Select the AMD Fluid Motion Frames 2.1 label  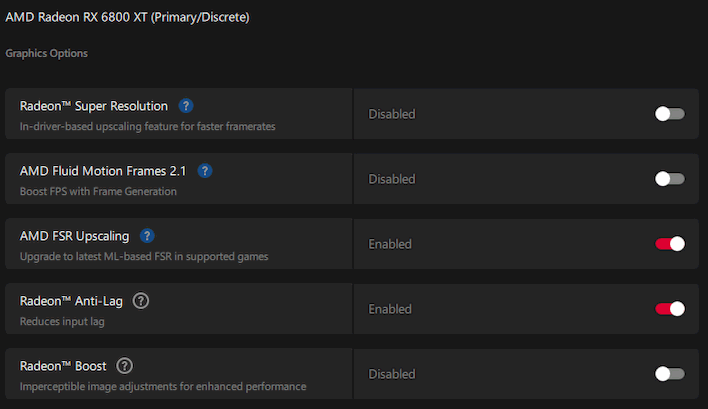coord(103,171)
